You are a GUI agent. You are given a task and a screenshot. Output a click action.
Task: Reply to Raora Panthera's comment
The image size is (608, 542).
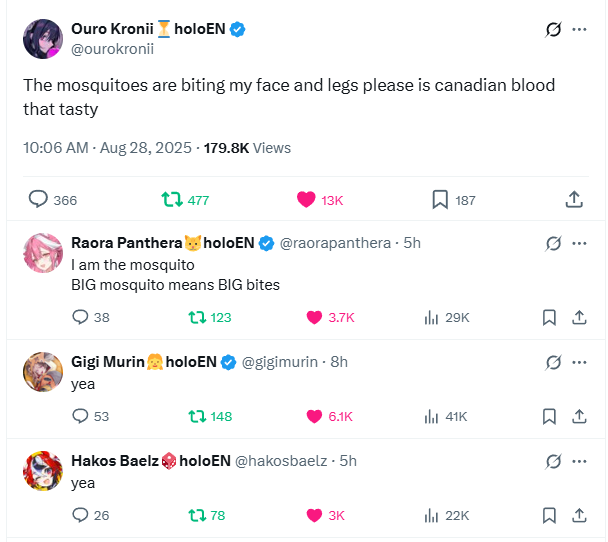point(81,317)
